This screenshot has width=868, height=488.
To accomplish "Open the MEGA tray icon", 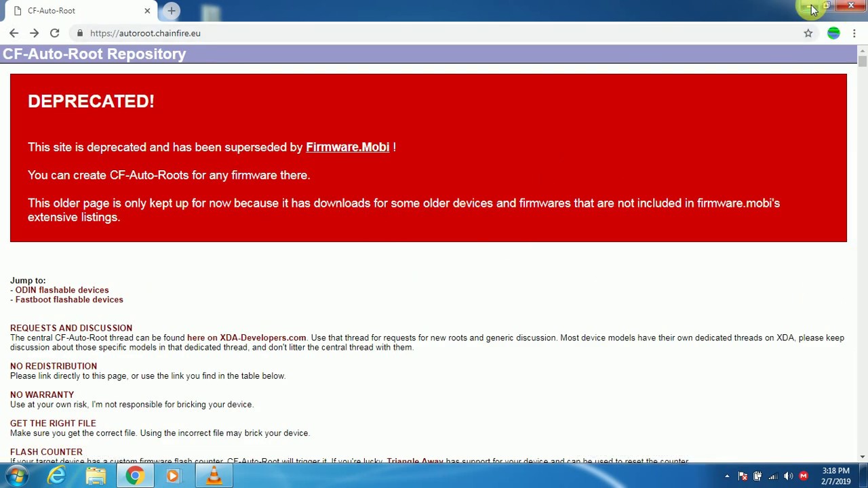I will (804, 476).
